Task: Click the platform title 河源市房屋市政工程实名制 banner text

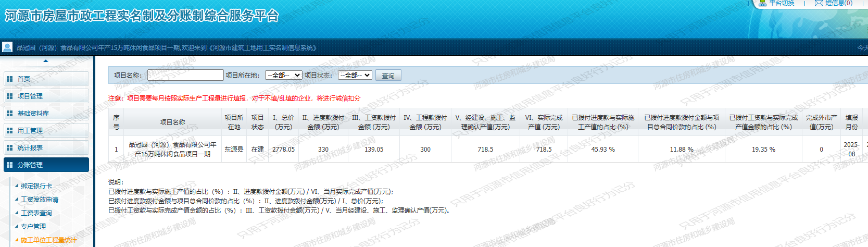Action: point(142,16)
